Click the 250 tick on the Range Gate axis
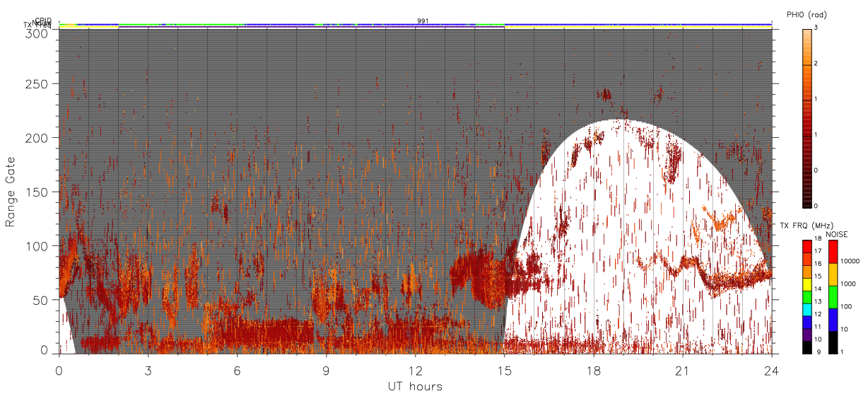This screenshot has width=868, height=401. point(37,84)
